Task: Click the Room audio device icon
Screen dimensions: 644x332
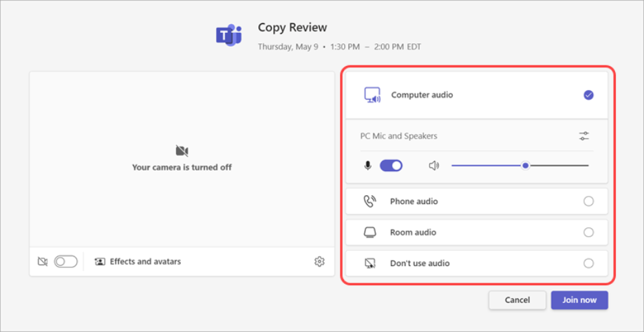Action: (x=370, y=232)
